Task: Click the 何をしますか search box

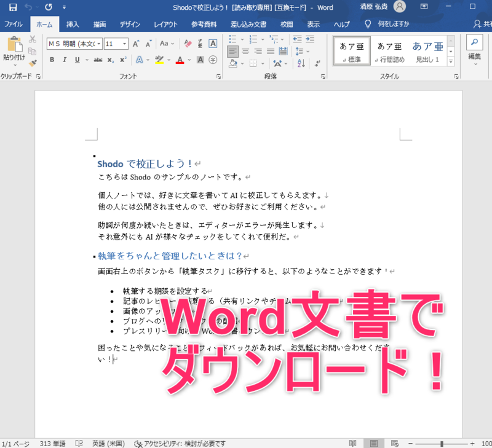Action: click(394, 24)
